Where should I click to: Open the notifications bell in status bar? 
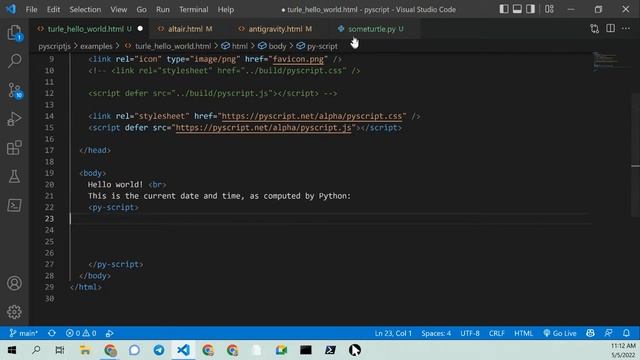pos(626,333)
